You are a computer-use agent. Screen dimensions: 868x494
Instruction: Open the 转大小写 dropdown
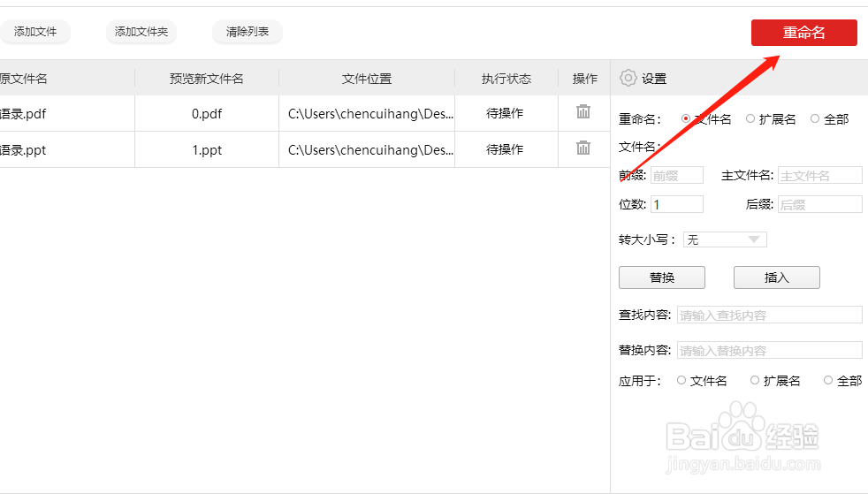click(x=725, y=239)
